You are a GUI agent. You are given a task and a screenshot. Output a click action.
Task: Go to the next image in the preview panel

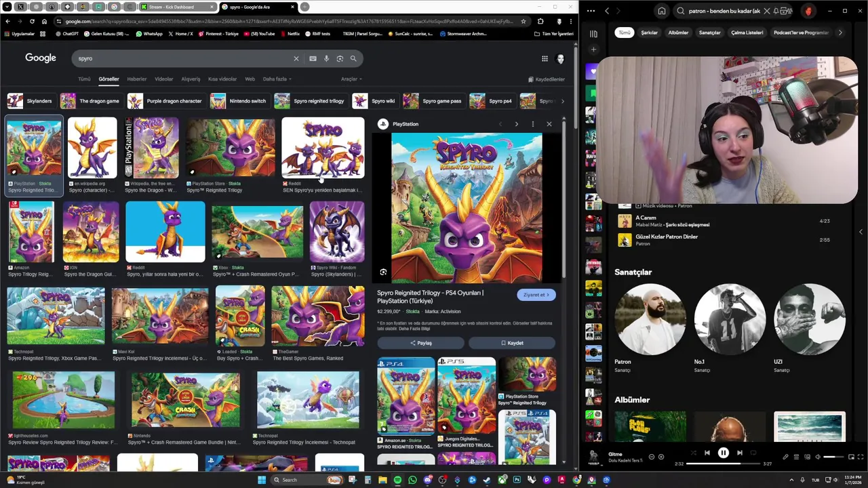click(x=516, y=124)
